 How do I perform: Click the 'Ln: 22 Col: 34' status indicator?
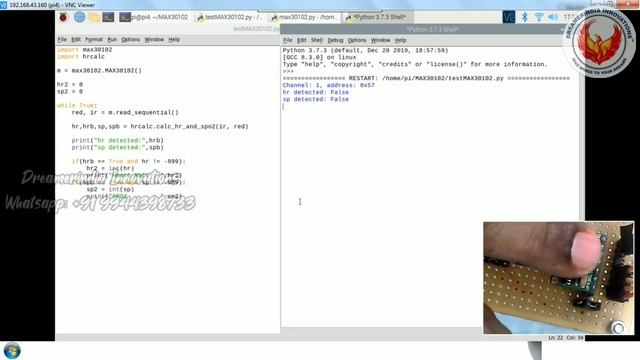point(566,338)
